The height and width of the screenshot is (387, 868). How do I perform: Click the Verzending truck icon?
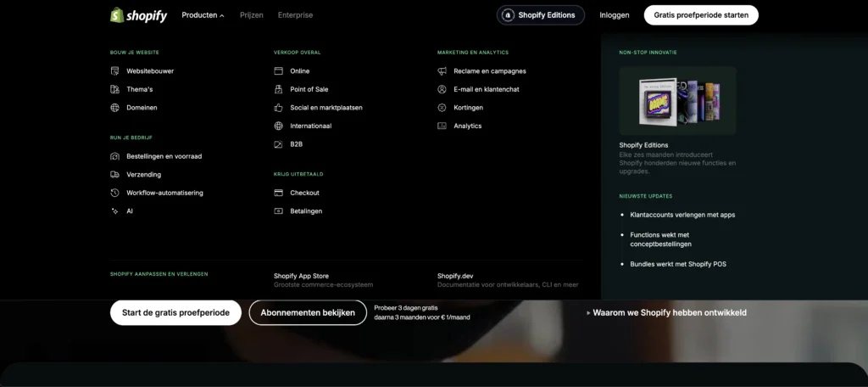click(115, 175)
